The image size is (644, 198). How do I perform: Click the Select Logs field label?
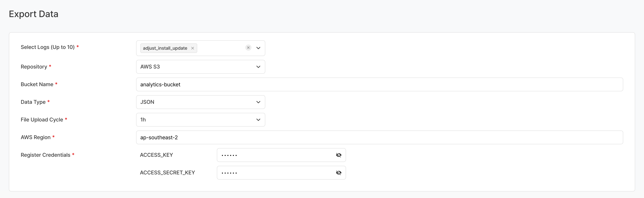point(47,47)
